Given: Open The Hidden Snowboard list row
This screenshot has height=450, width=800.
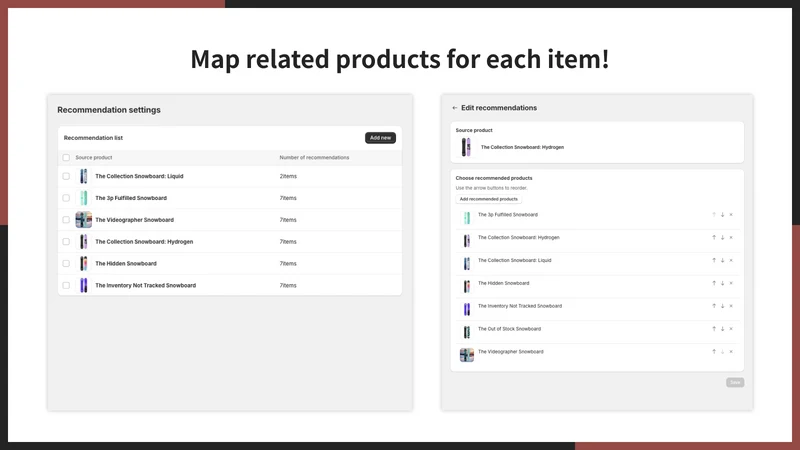Looking at the screenshot, I should click(x=230, y=264).
